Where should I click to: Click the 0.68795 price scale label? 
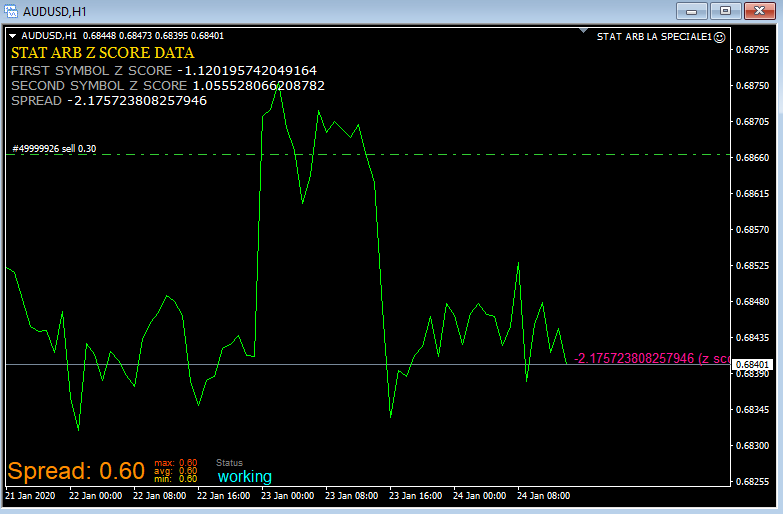pyautogui.click(x=753, y=50)
